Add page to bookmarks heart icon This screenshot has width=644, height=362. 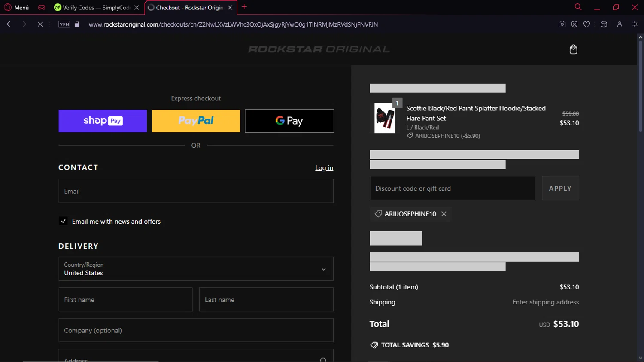[x=586, y=24]
